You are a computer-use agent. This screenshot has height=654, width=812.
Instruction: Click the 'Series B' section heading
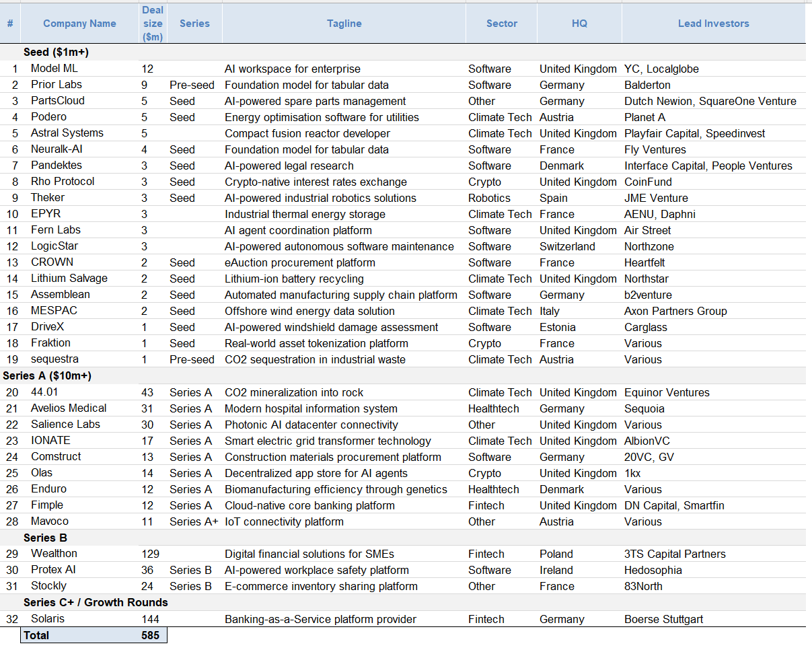tap(45, 538)
